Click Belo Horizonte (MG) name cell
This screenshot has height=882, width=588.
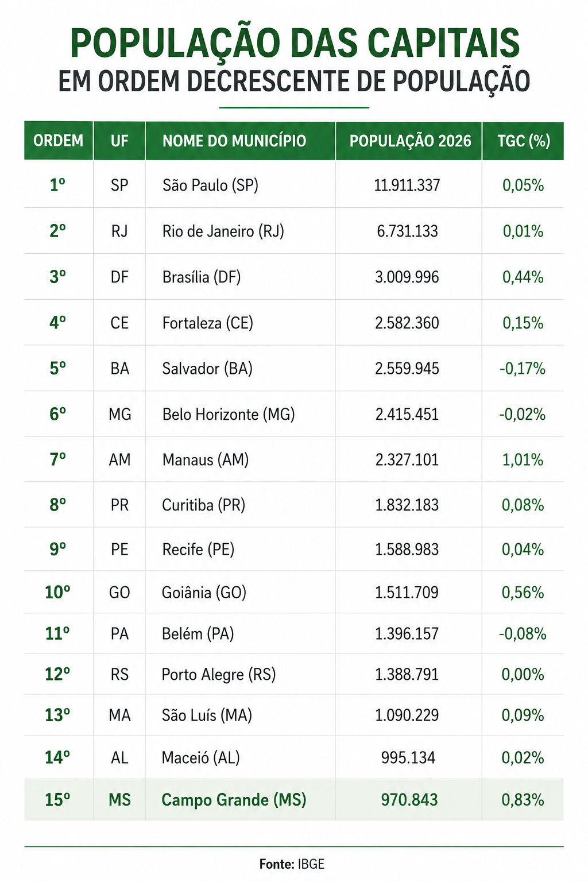click(x=229, y=415)
